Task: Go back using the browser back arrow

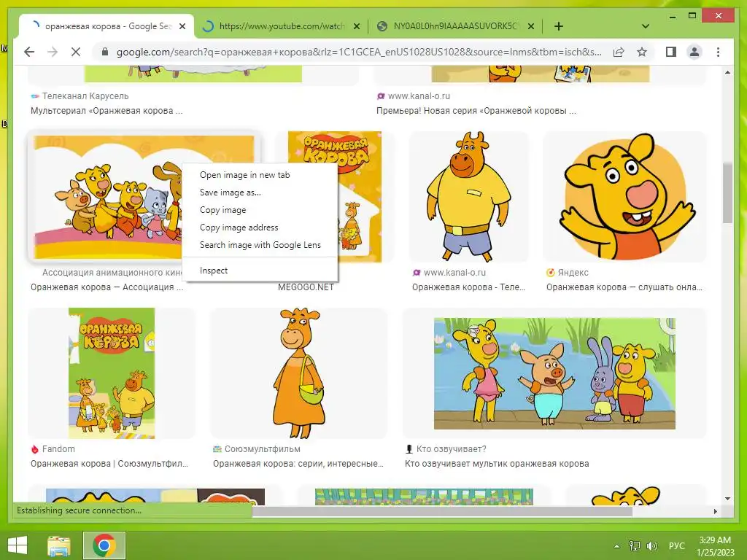Action: (x=29, y=52)
